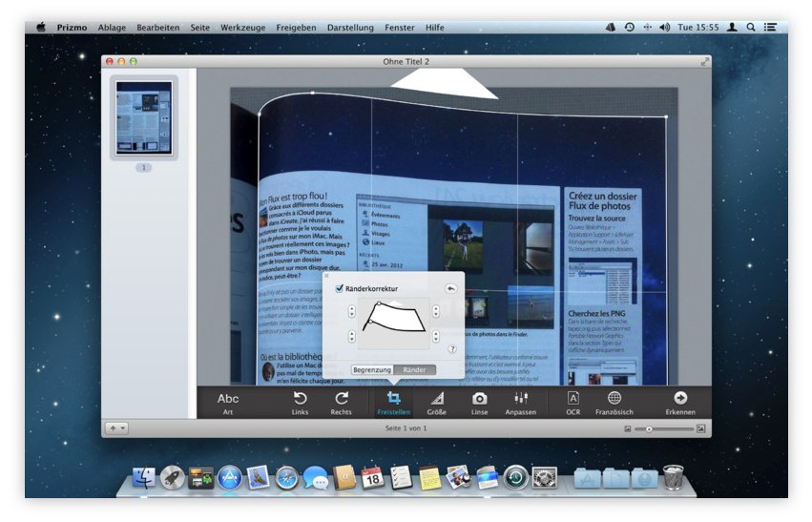Screen dimensions: 812x522
Task: Click the Erkennen arrow icon
Action: click(x=679, y=401)
